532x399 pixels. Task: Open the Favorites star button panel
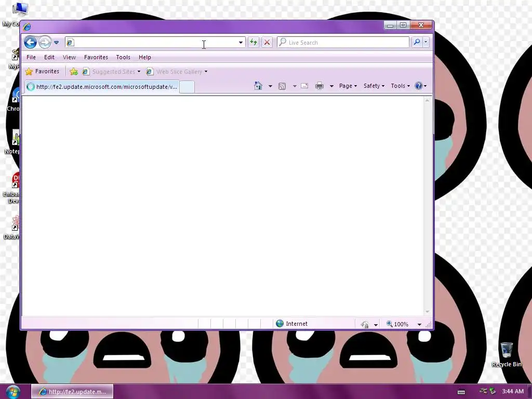[x=43, y=71]
